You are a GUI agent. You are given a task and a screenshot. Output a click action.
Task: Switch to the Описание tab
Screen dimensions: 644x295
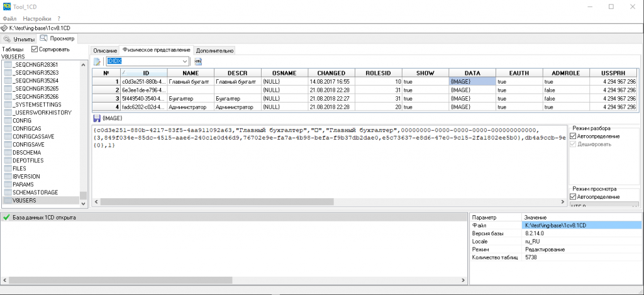(x=105, y=50)
